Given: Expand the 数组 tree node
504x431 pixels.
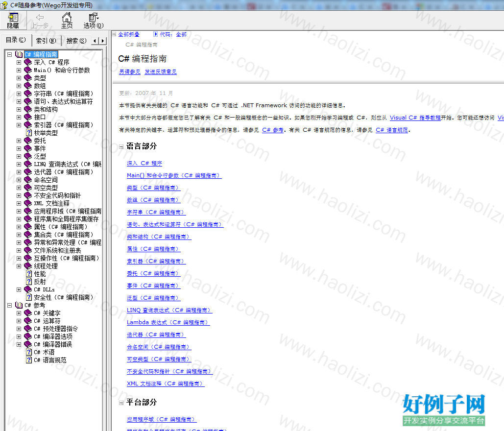Looking at the screenshot, I should [19, 86].
